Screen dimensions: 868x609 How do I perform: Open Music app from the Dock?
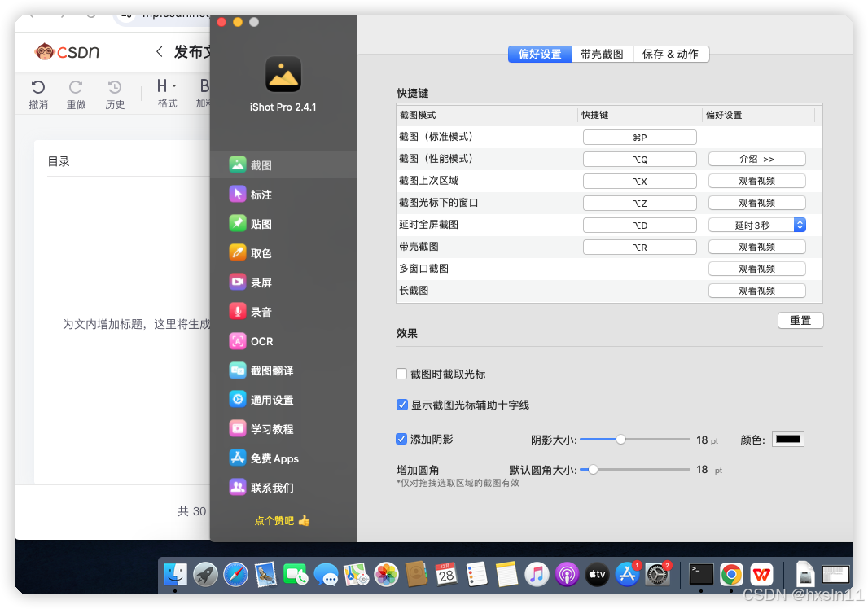tap(537, 574)
